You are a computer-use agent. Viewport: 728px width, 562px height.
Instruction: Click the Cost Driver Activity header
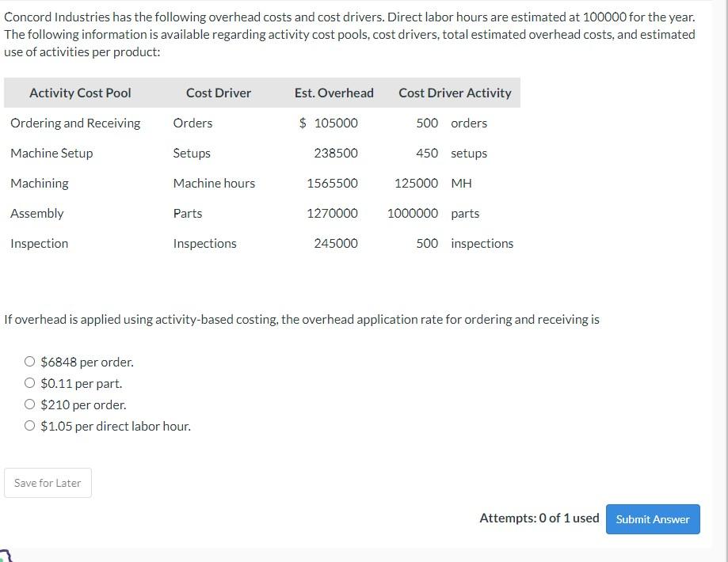pyautogui.click(x=455, y=93)
